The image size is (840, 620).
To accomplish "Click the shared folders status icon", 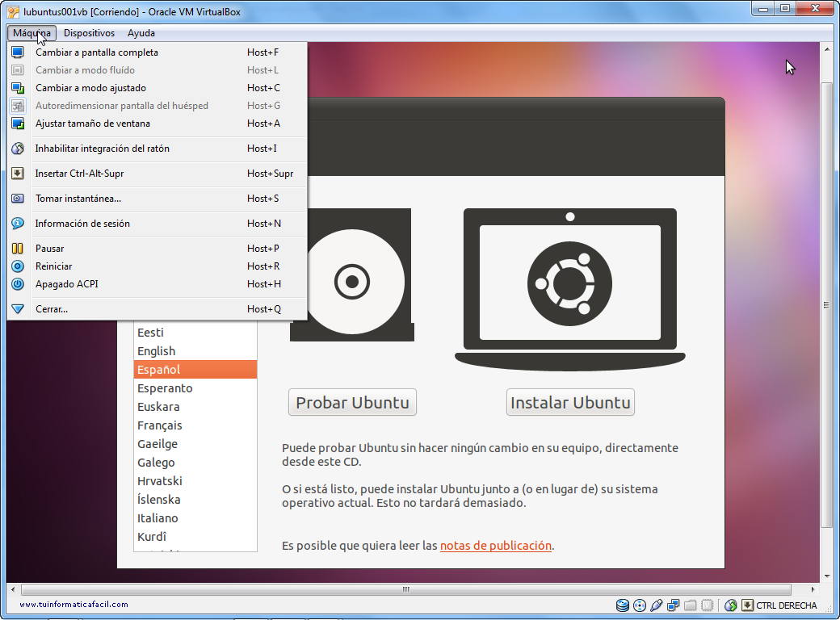I will tap(691, 605).
